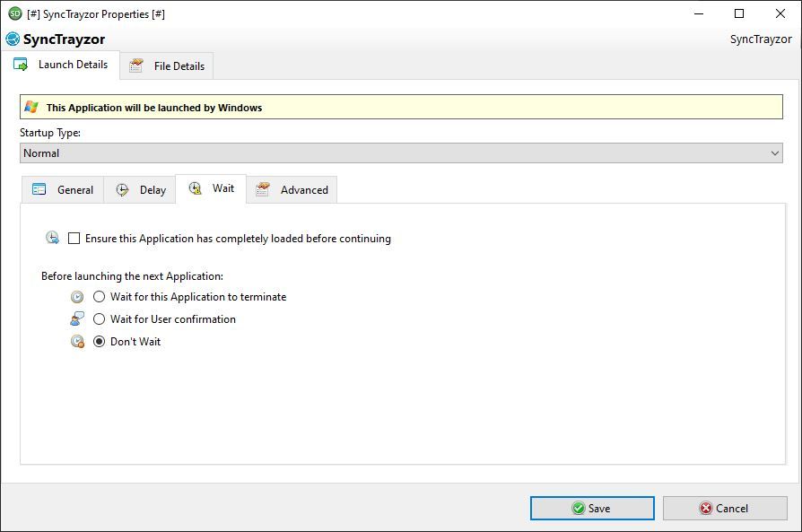802x532 pixels.
Task: Click the Wait tab's timer icon
Action: pyautogui.click(x=196, y=188)
